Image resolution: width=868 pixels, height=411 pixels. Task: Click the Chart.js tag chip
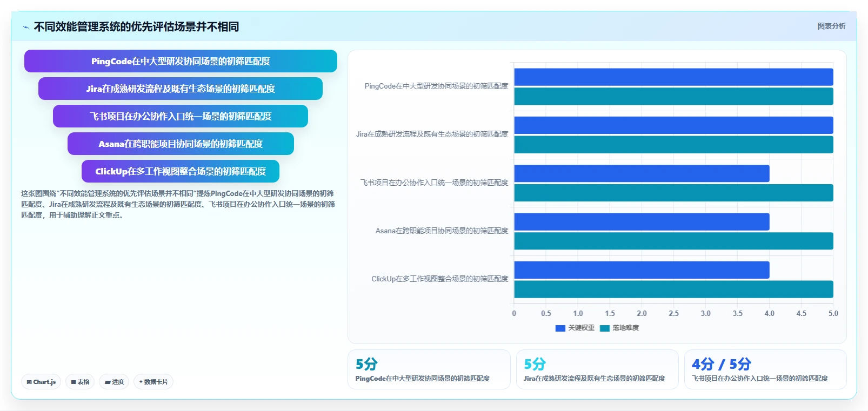tap(41, 382)
